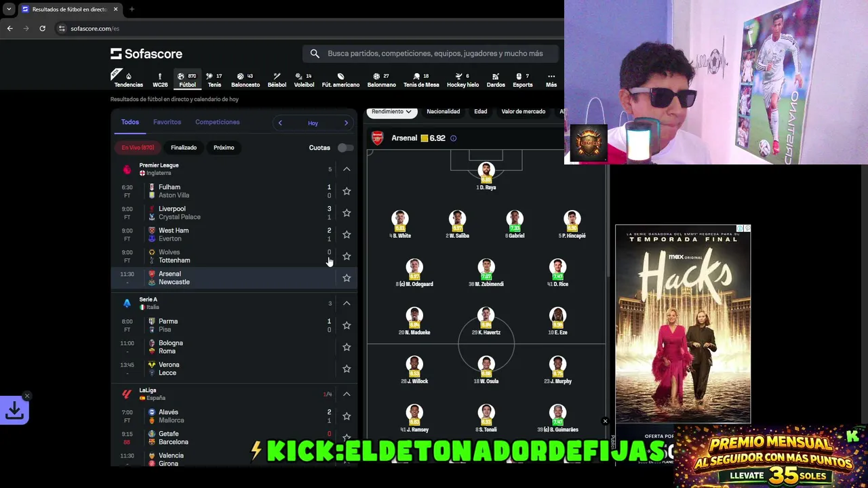The width and height of the screenshot is (868, 488).
Task: Click the search magnifier icon
Action: 315,54
